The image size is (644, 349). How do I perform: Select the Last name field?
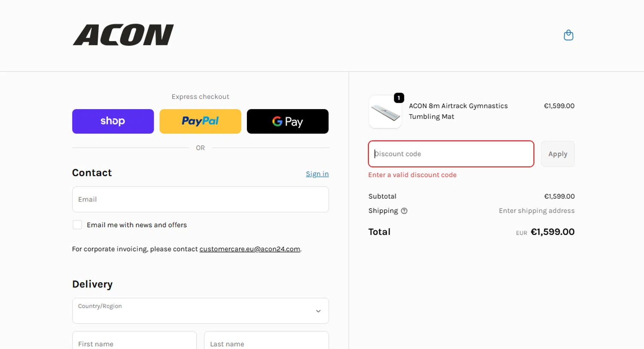266,342
